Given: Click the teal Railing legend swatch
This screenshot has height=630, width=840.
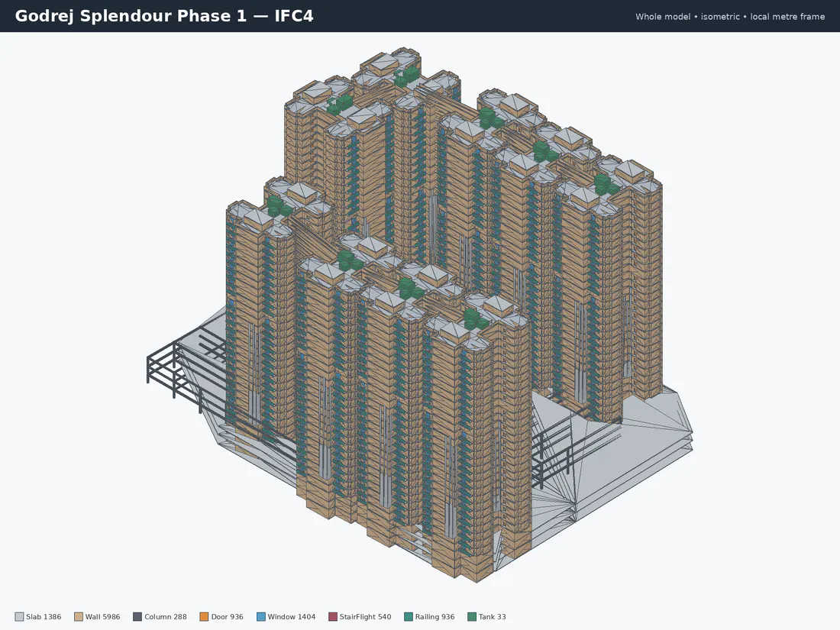Looking at the screenshot, I should click(409, 616).
